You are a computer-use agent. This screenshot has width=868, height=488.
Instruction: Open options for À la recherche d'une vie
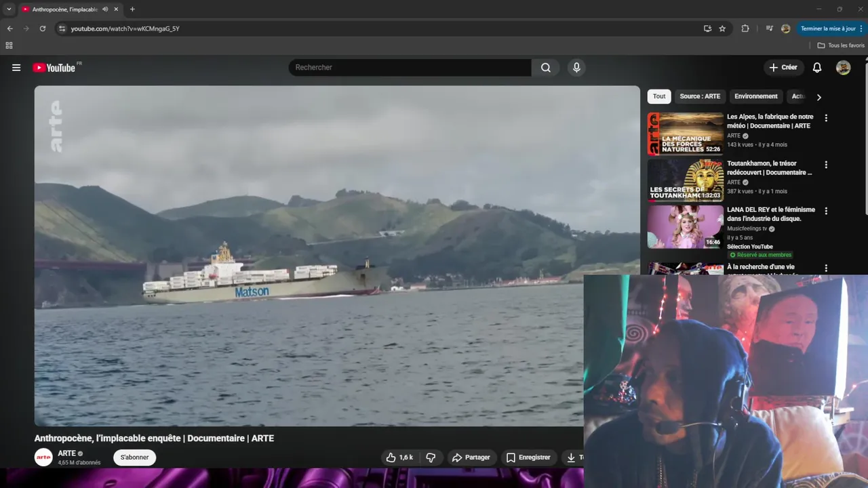(826, 268)
